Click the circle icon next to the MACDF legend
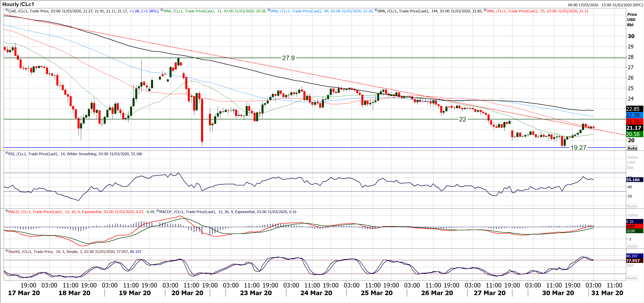The height and width of the screenshot is (303, 644). click(158, 211)
